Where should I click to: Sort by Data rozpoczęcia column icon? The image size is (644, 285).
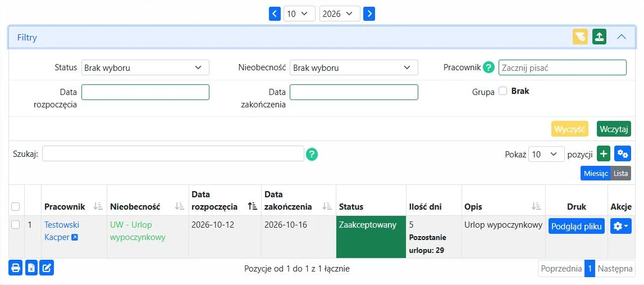coord(253,206)
